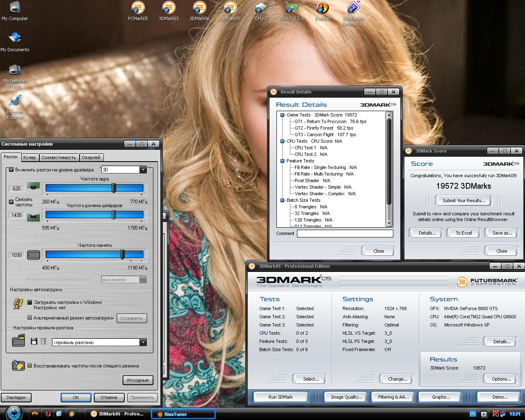
Task: Open Filtering & AA settings button
Action: pyautogui.click(x=393, y=397)
